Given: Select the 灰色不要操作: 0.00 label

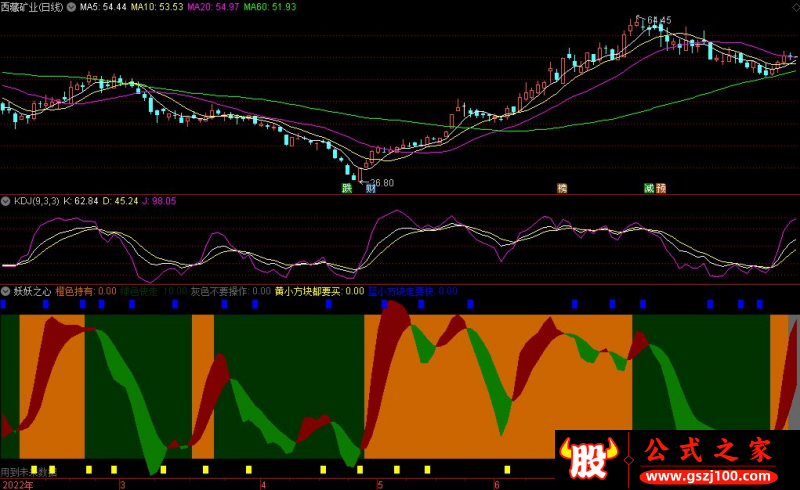Looking at the screenshot, I should 231,291.
